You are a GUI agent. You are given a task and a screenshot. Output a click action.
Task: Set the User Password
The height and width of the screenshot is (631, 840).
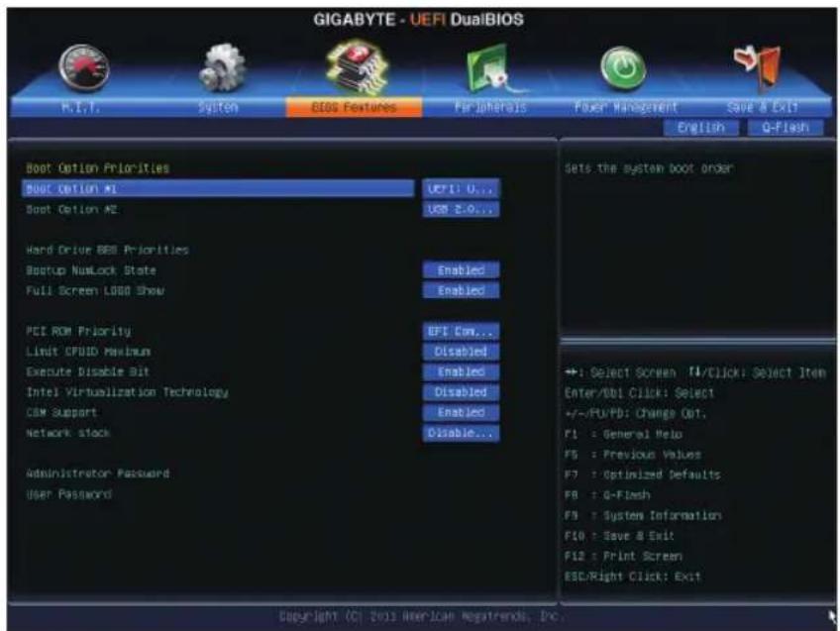[x=69, y=494]
